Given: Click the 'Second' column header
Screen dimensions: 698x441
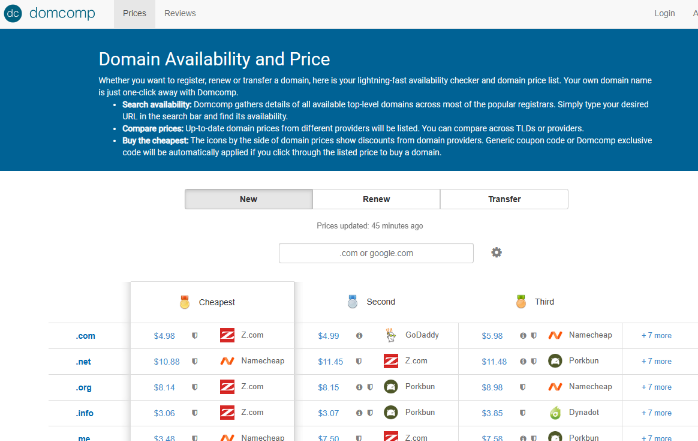Looking at the screenshot, I should [381, 302].
